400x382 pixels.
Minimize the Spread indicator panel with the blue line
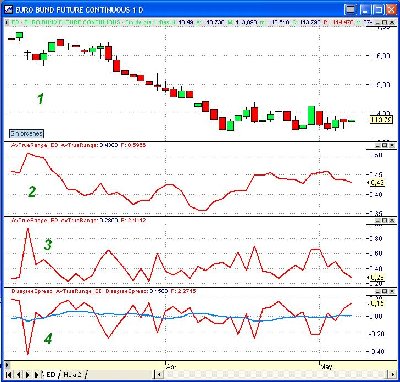(377, 291)
